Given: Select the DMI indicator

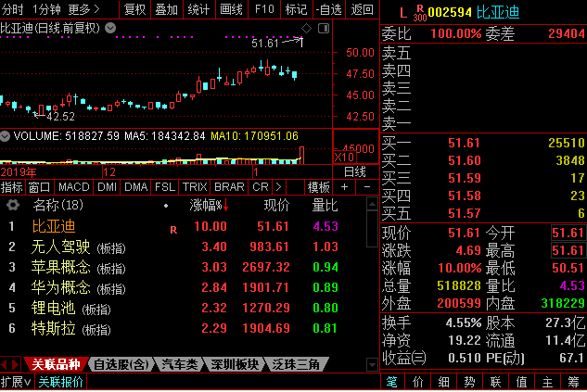Looking at the screenshot, I should (x=107, y=186).
